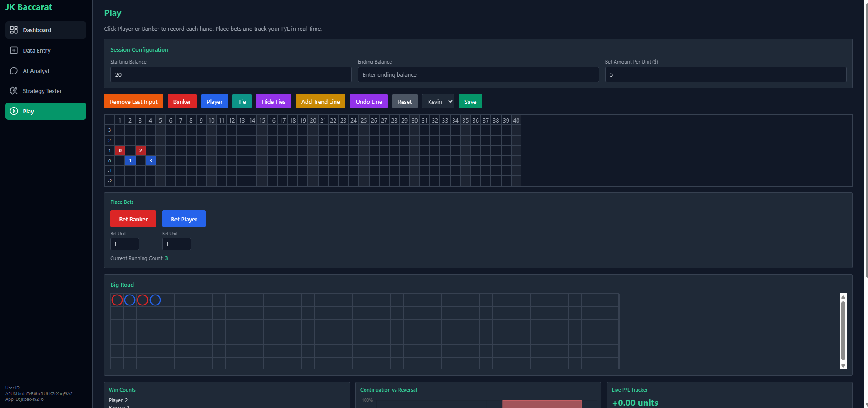868x408 pixels.
Task: Click the Current Running Count value 3
Action: click(166, 258)
